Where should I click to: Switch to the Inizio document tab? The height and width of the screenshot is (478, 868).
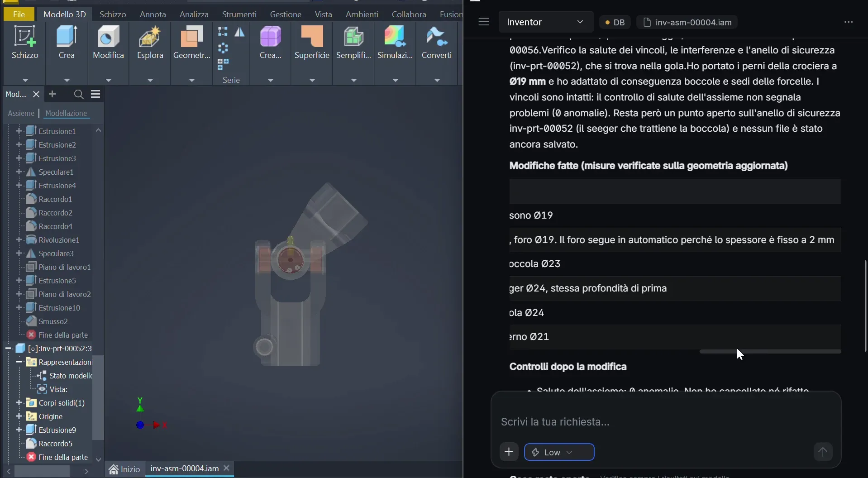(x=124, y=469)
